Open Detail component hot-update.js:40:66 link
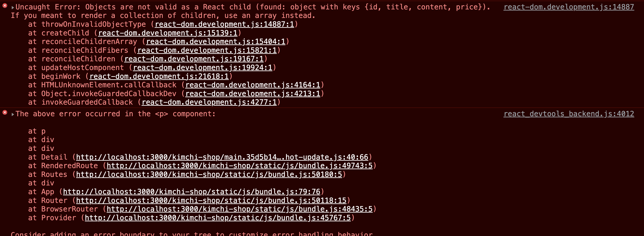 (222, 157)
